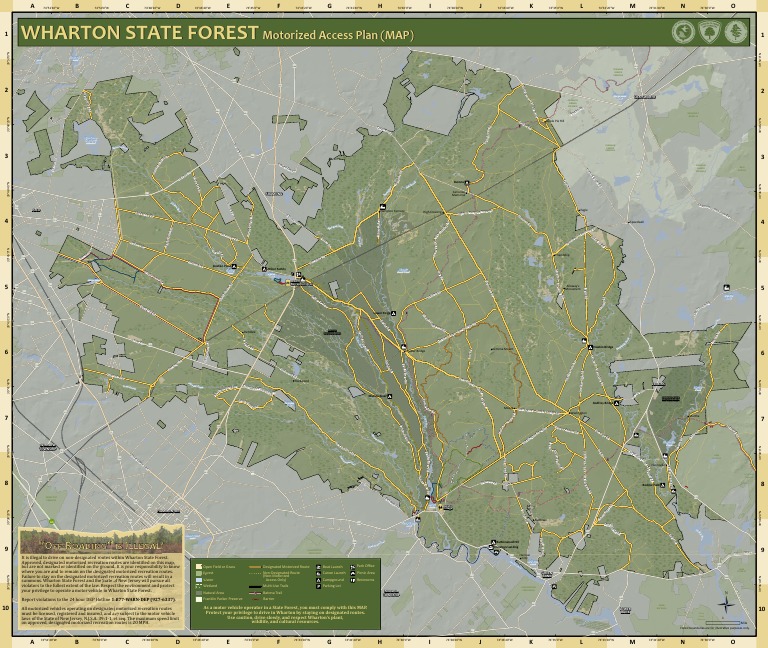The image size is (768, 648).
Task: Click the Canoe Launch icon in the legend
Action: [x=318, y=574]
